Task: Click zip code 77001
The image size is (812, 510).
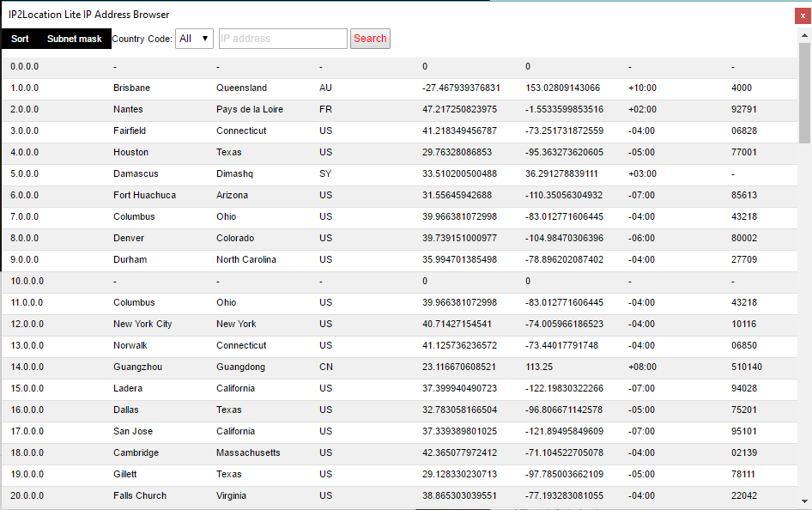Action: point(743,152)
